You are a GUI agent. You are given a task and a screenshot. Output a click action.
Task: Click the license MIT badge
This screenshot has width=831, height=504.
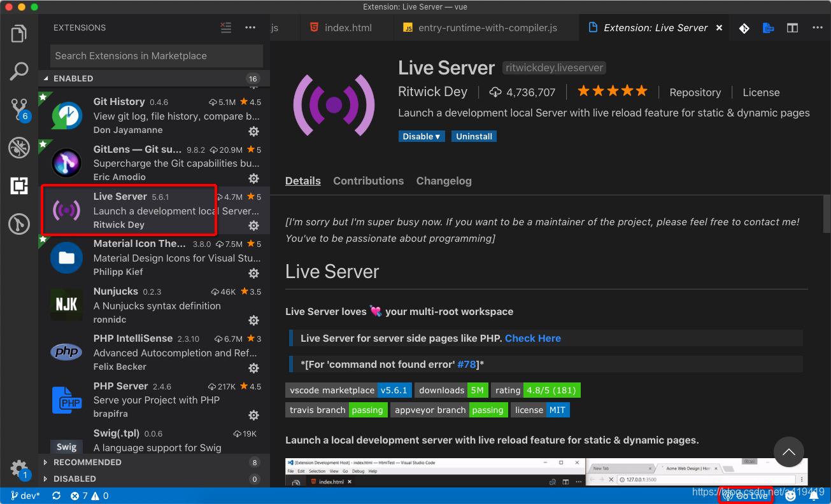pyautogui.click(x=540, y=410)
